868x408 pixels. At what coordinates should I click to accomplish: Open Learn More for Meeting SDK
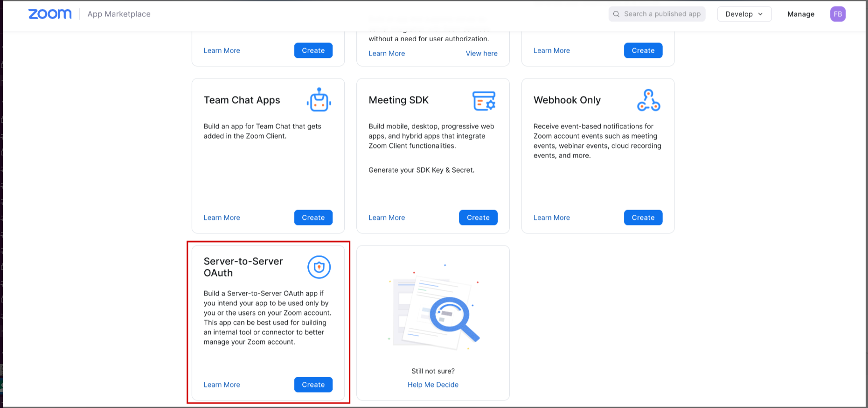click(x=387, y=218)
